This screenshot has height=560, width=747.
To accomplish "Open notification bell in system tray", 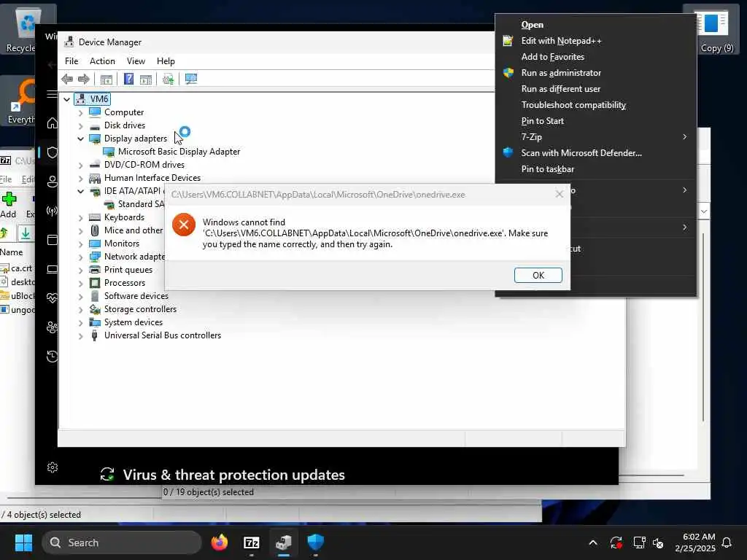I will pyautogui.click(x=727, y=542).
